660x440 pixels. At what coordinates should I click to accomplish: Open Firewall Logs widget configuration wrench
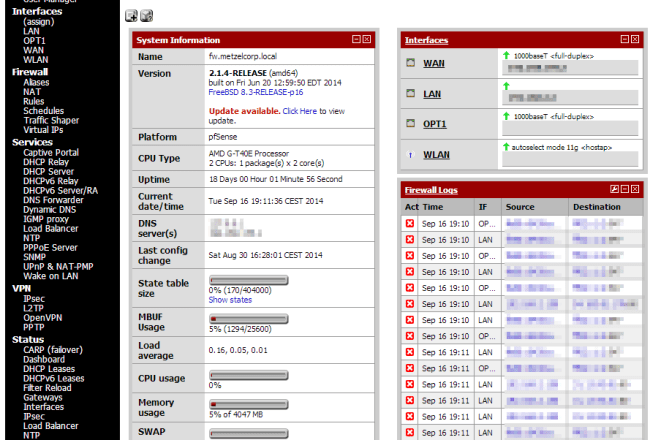coord(615,189)
